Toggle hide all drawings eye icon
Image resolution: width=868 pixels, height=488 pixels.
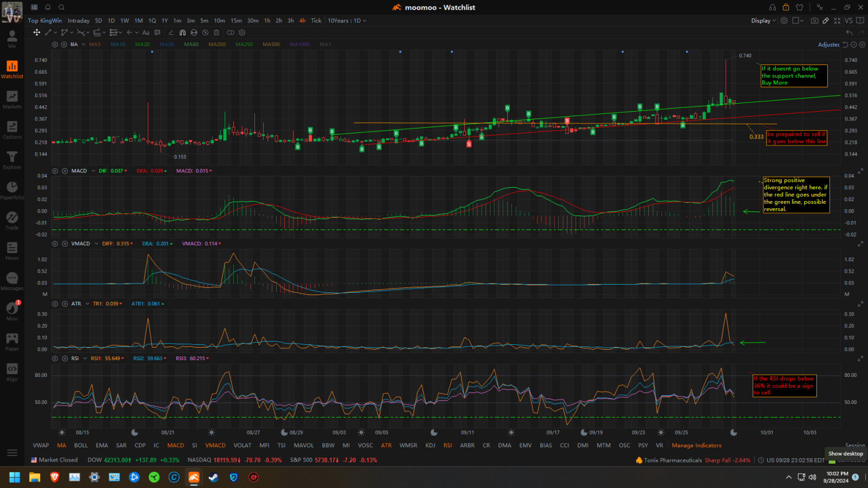[x=205, y=33]
